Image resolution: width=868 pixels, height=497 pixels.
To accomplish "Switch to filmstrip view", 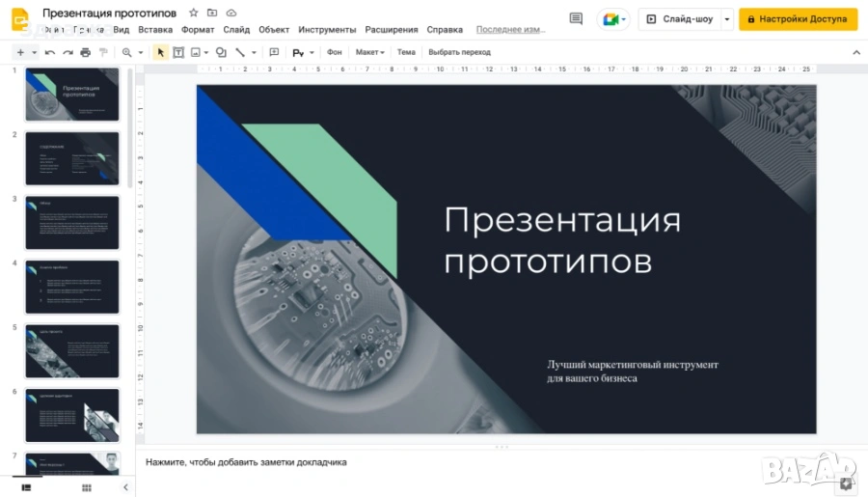I will click(x=26, y=487).
